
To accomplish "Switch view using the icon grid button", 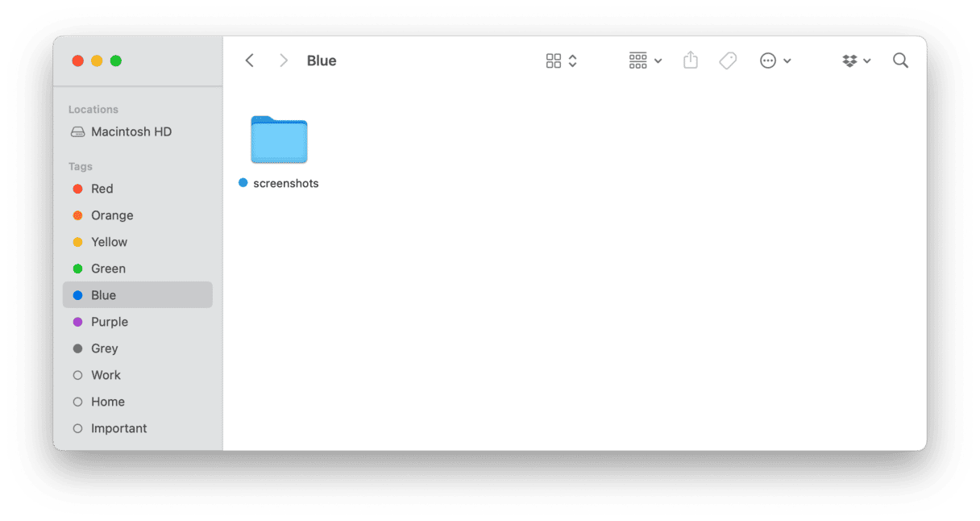I will click(561, 60).
